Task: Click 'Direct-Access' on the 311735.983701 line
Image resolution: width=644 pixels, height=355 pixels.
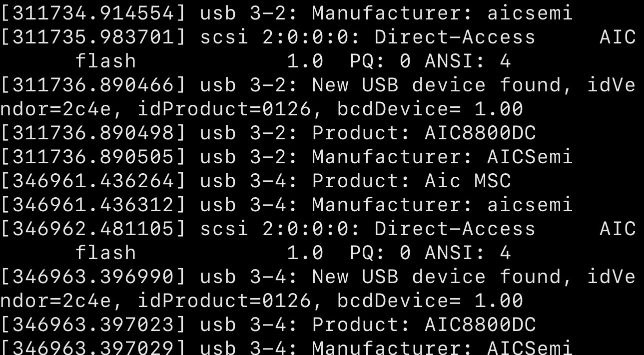Action: click(x=455, y=37)
